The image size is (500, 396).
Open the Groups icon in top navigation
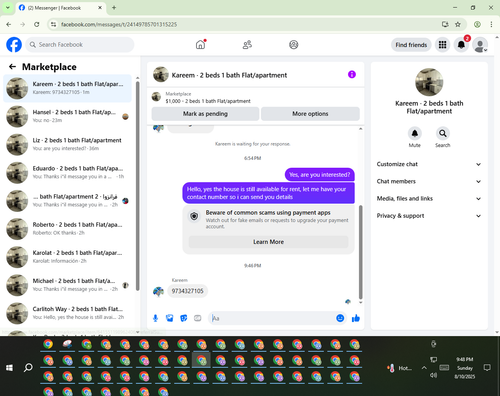pyautogui.click(x=293, y=44)
